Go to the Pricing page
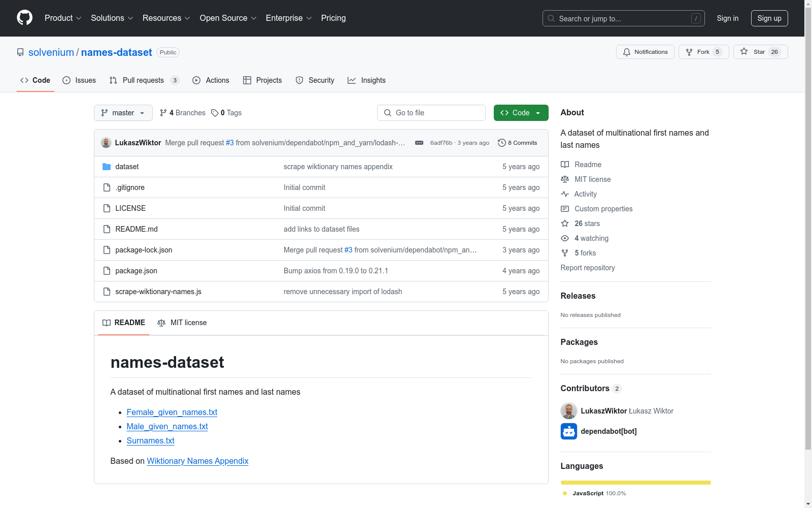The height and width of the screenshot is (508, 812). [333, 18]
